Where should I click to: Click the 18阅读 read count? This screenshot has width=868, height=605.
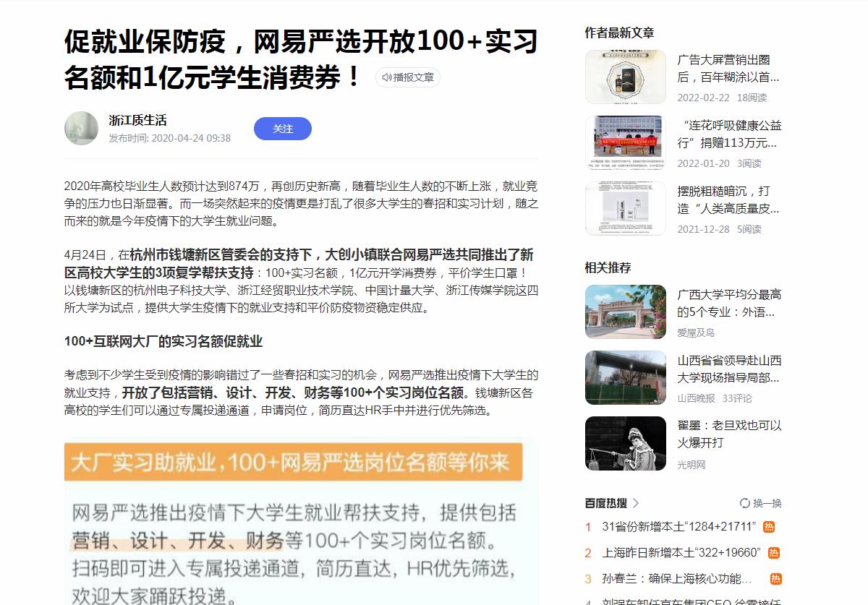click(x=752, y=98)
